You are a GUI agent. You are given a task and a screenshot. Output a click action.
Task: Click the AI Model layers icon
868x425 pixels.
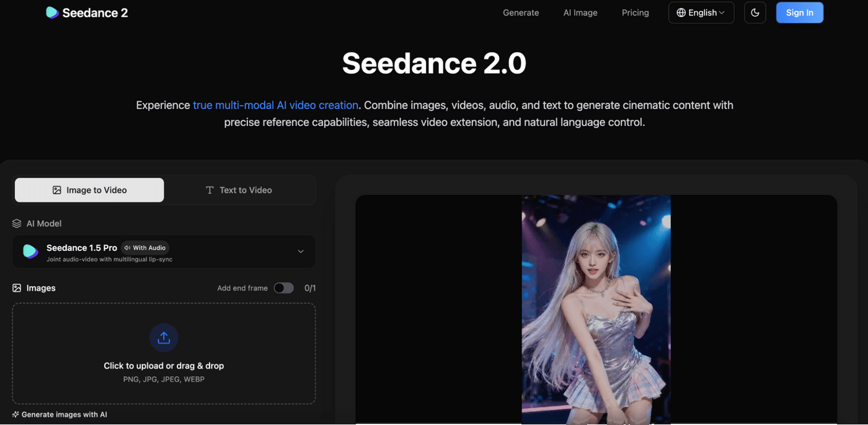pyautogui.click(x=17, y=224)
